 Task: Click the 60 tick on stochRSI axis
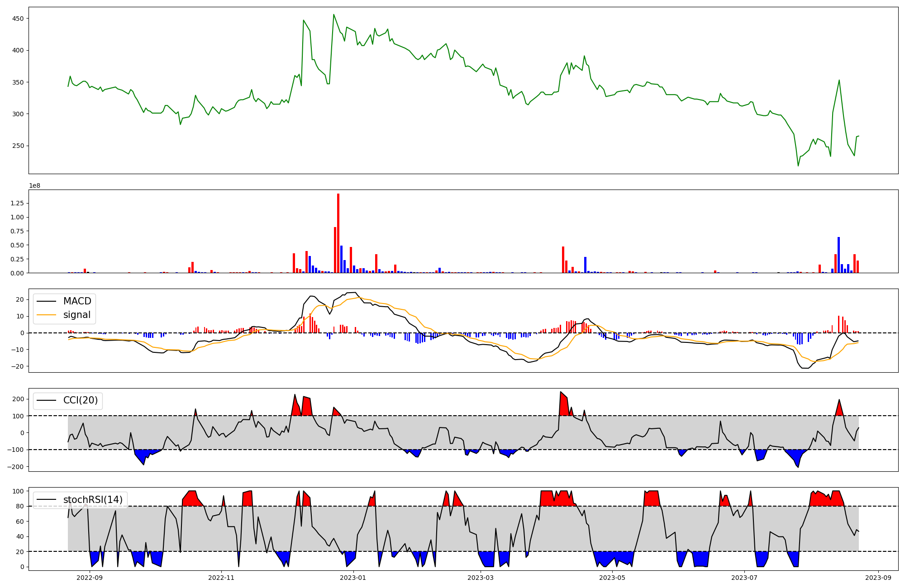click(x=20, y=522)
